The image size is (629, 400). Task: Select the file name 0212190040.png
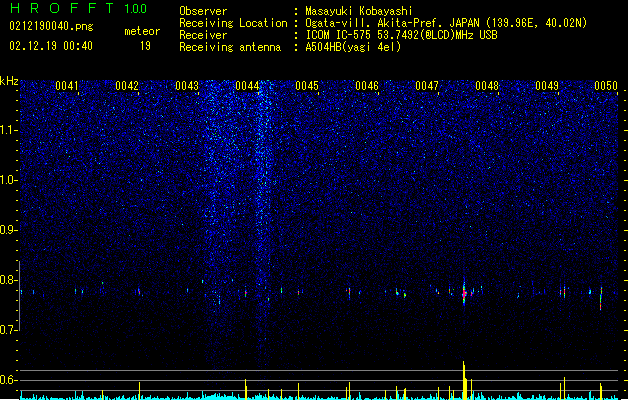click(x=51, y=26)
